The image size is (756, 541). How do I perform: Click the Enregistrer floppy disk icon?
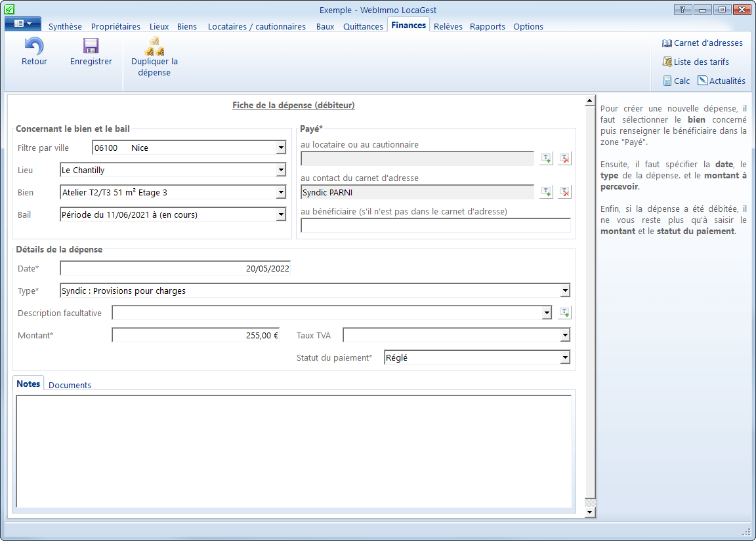click(91, 46)
